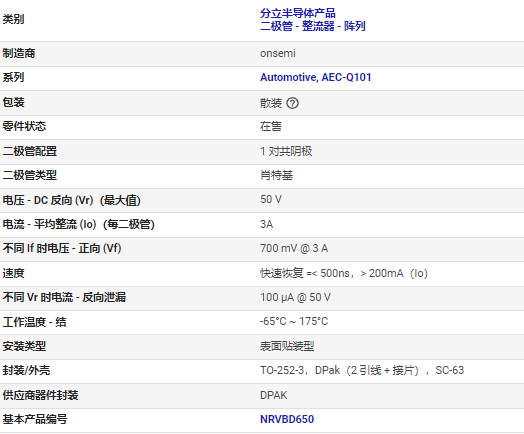Open the 分立半导体产品 category link

tap(298, 13)
